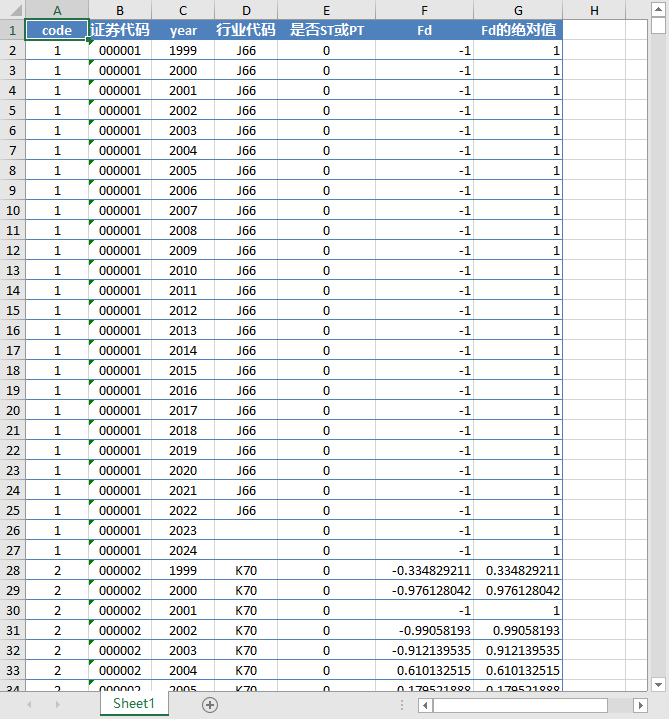Select column A header
Viewport: 669px width, 719px height.
pos(57,10)
